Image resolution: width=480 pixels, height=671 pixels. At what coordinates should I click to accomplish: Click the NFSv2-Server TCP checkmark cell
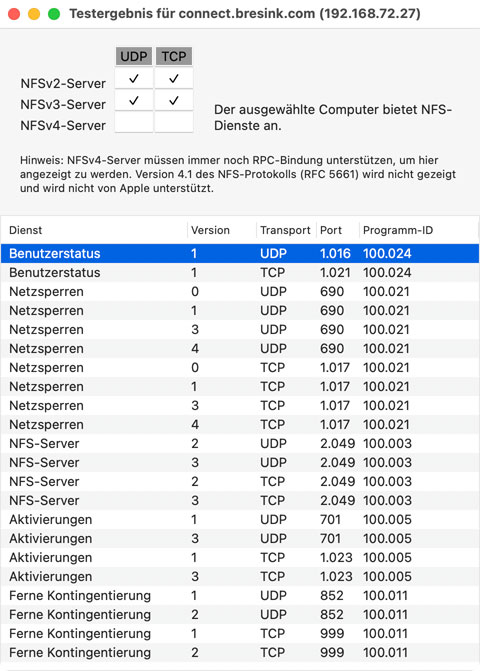coord(174,78)
